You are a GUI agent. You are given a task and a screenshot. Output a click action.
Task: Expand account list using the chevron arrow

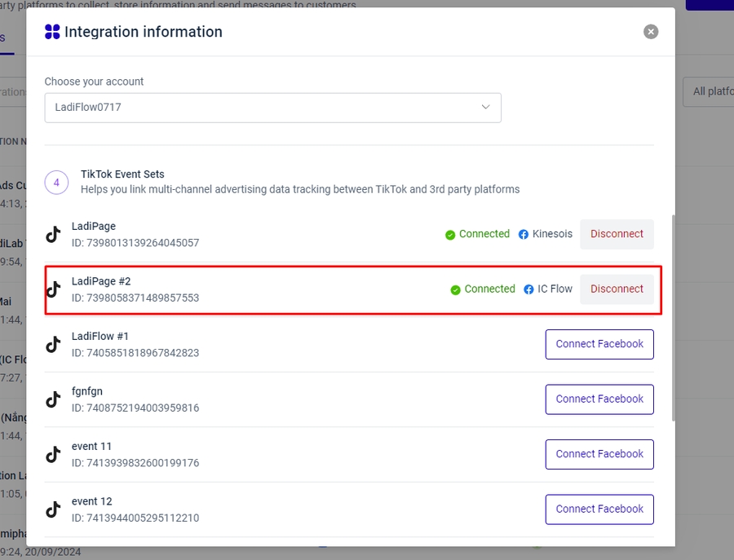(485, 108)
